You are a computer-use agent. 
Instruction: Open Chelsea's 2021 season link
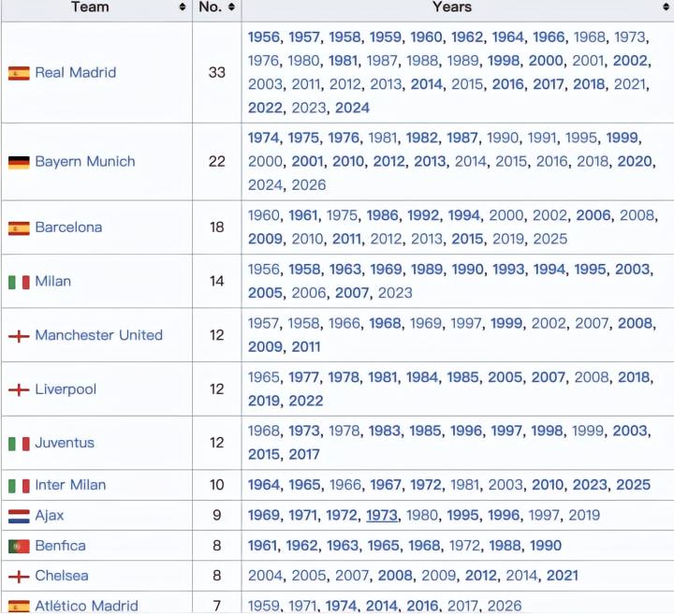pyautogui.click(x=562, y=576)
